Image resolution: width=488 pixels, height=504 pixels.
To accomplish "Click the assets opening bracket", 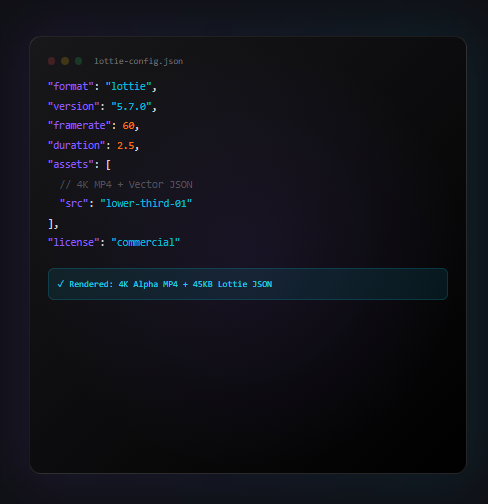I will [108, 165].
